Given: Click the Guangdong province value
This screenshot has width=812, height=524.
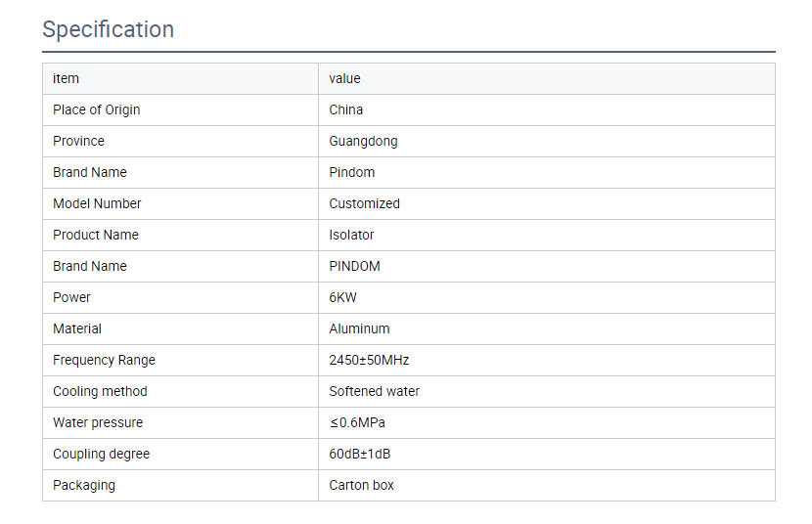Looking at the screenshot, I should point(363,141).
